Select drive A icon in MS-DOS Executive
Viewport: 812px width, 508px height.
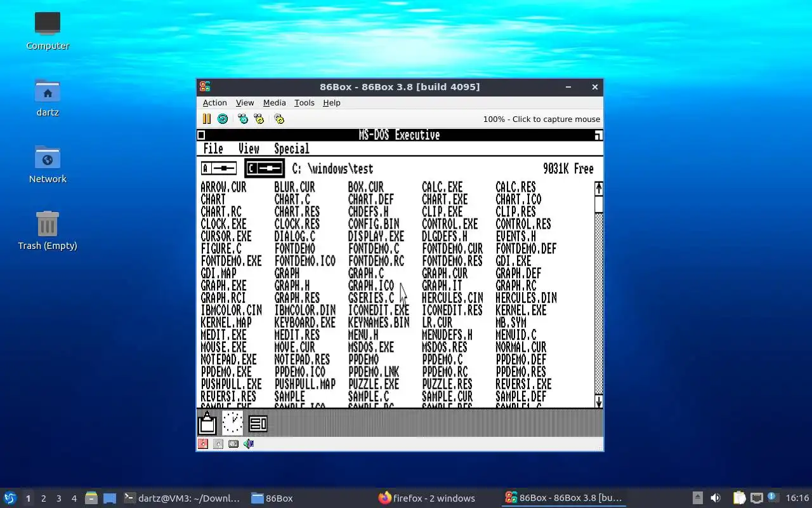pyautogui.click(x=219, y=168)
